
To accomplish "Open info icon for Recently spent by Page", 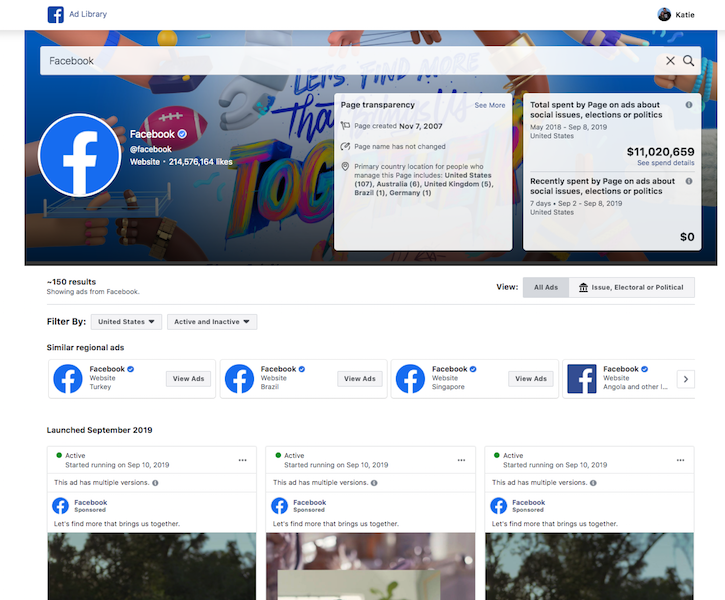I will [689, 181].
